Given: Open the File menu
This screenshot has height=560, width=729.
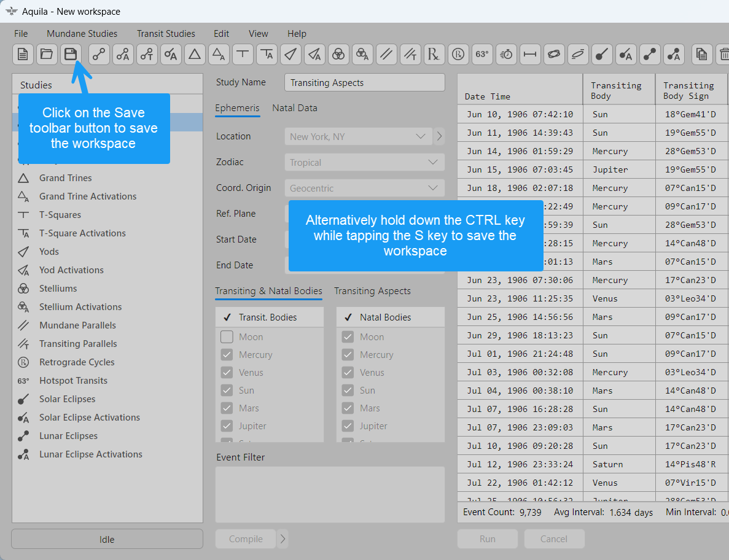Looking at the screenshot, I should point(21,33).
